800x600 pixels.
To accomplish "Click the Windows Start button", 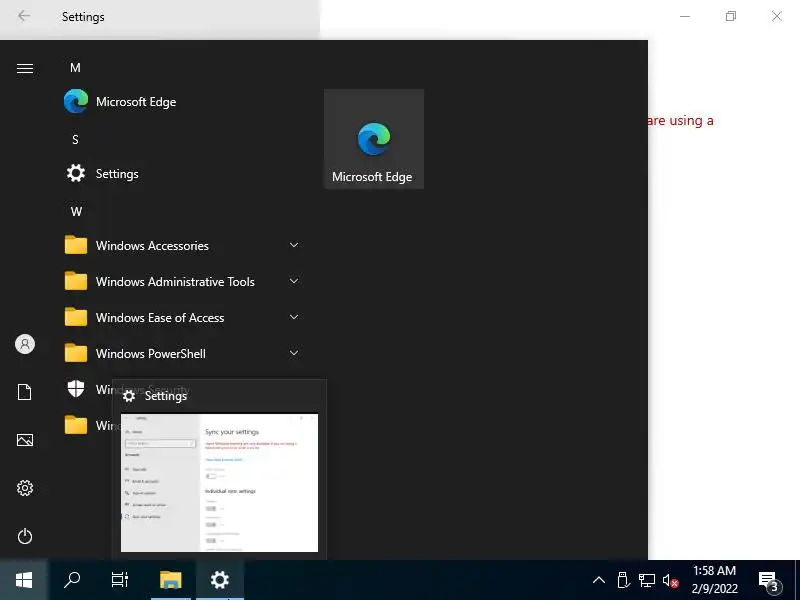I will 24,580.
